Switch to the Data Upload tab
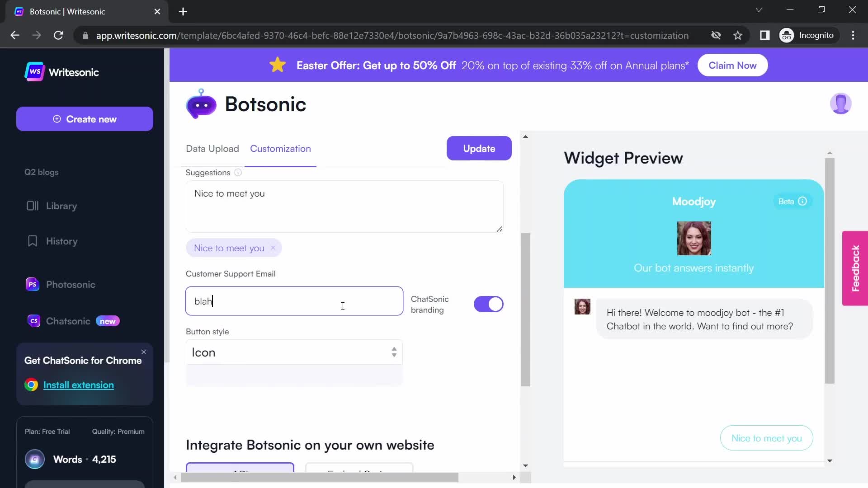Screen dimensions: 868x488 click(213, 148)
